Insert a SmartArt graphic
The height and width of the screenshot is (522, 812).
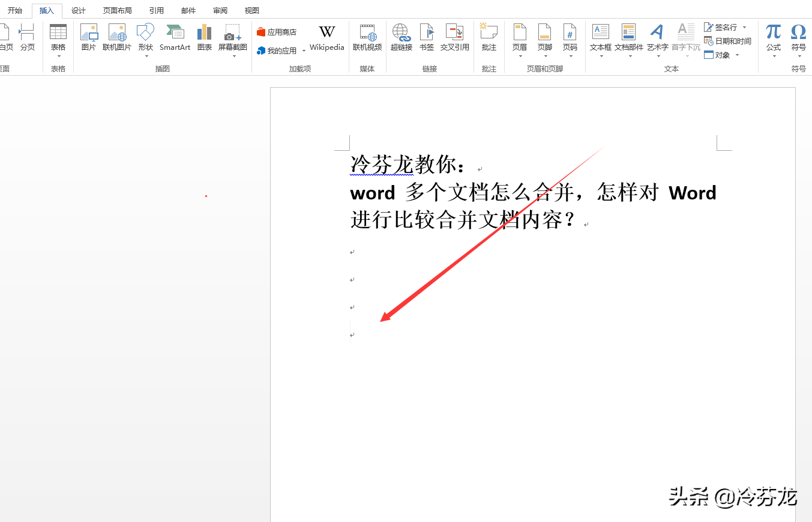[x=175, y=38]
